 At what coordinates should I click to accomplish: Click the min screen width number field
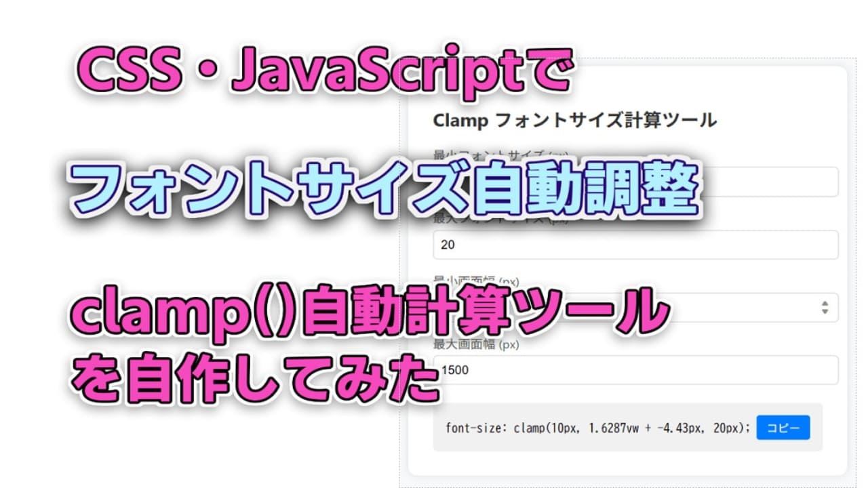point(635,308)
